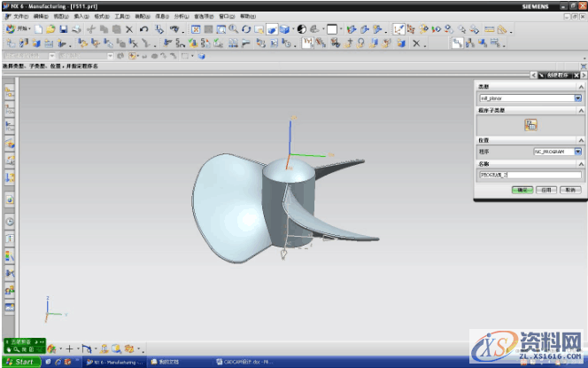Click the New file icon
This screenshot has height=368, width=588.
click(x=39, y=29)
